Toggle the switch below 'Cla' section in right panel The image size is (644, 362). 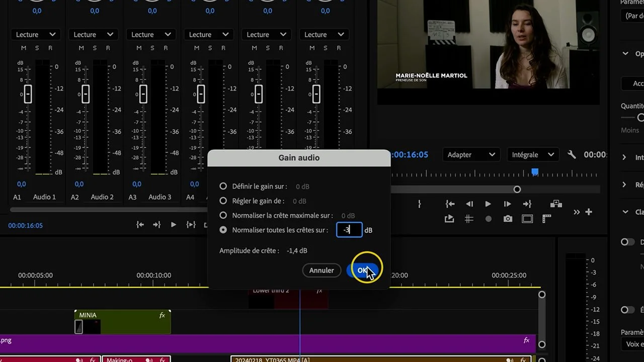(x=627, y=242)
